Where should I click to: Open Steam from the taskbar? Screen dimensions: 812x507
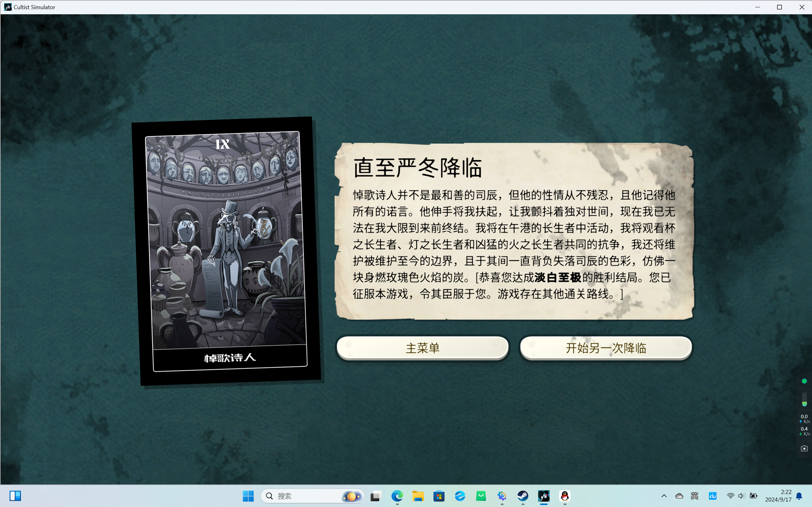click(523, 496)
